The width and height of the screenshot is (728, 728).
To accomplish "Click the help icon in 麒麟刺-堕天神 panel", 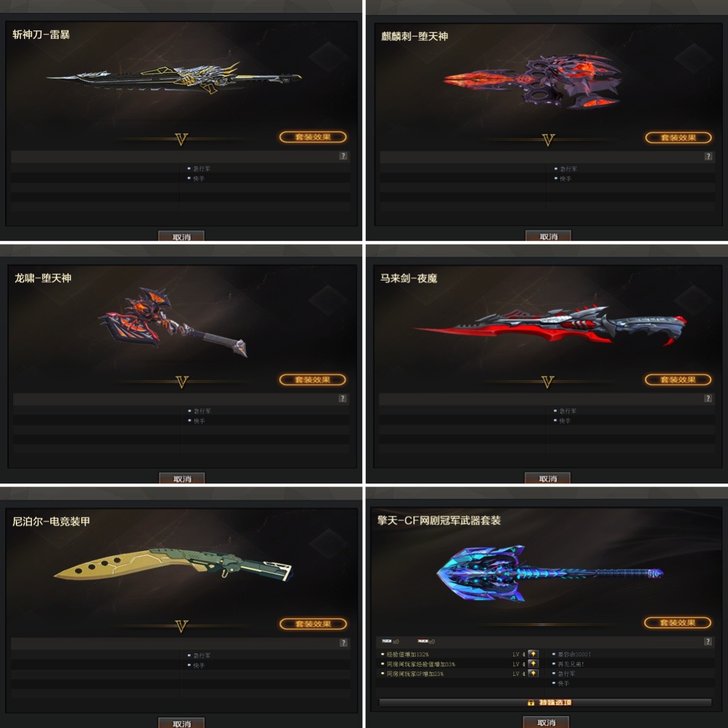I will (x=708, y=157).
